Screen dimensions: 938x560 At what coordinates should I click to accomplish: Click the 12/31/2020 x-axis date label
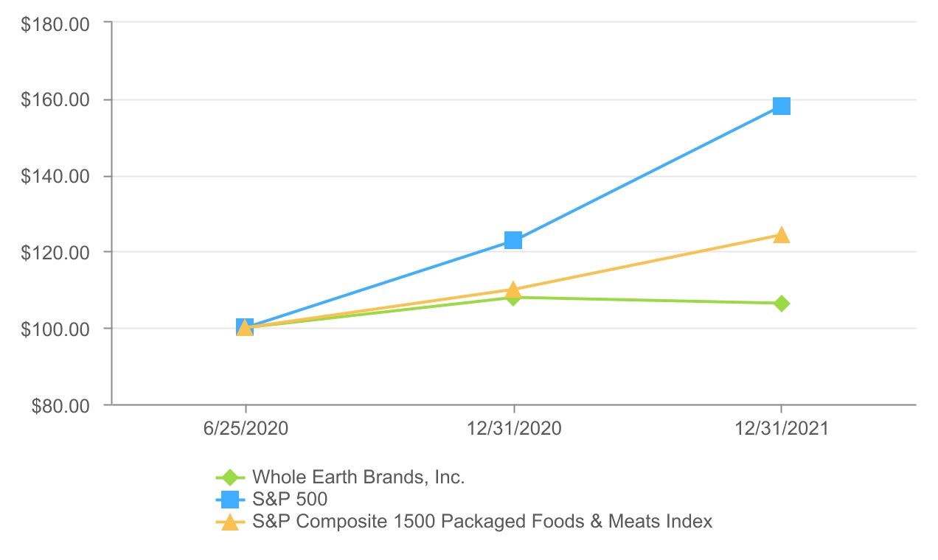coord(513,429)
